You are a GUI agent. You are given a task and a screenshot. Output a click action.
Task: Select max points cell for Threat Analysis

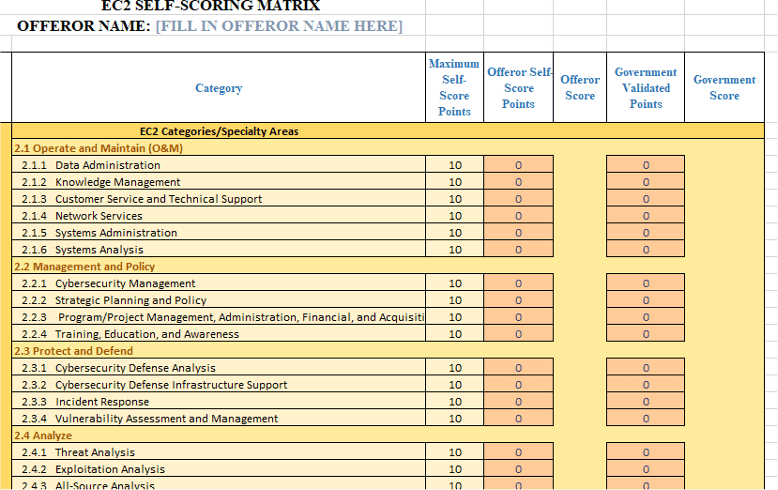coord(454,452)
